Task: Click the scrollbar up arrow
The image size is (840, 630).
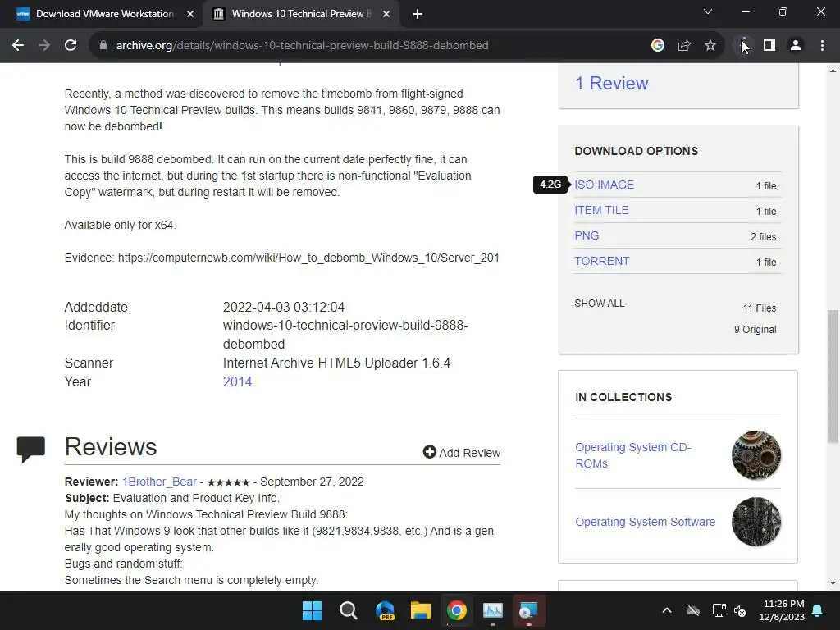Action: (x=833, y=71)
